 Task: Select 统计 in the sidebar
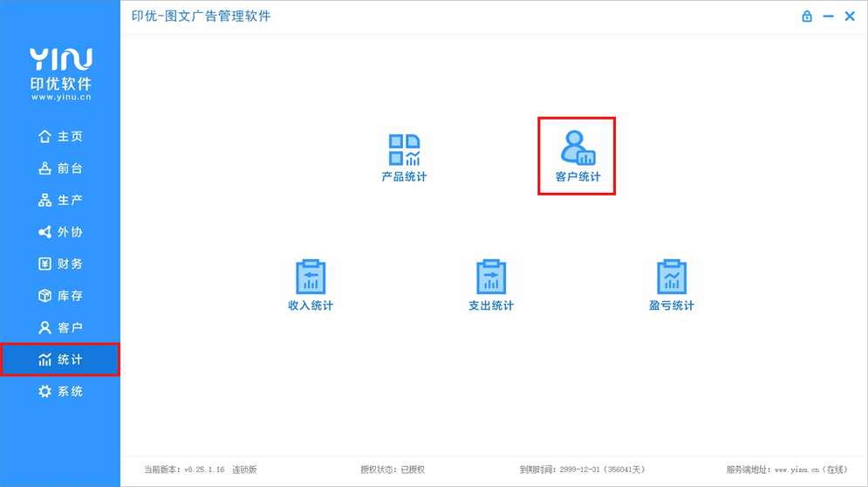tap(60, 360)
